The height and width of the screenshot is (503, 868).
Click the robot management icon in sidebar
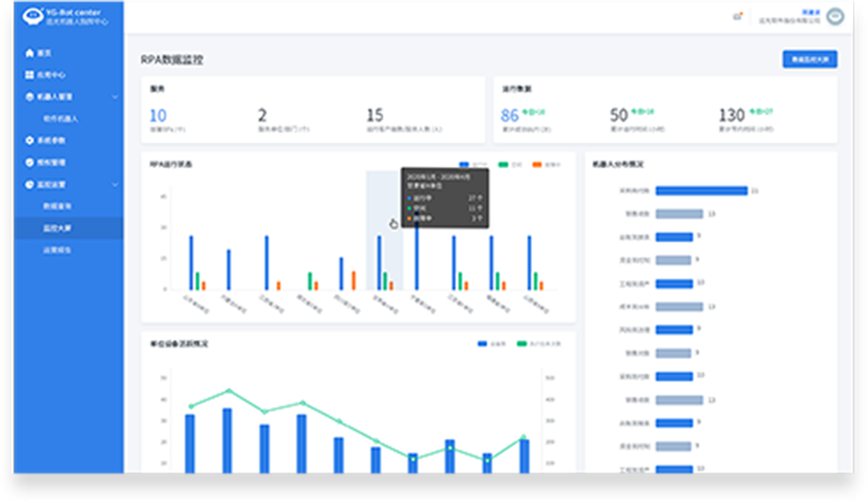(x=29, y=97)
